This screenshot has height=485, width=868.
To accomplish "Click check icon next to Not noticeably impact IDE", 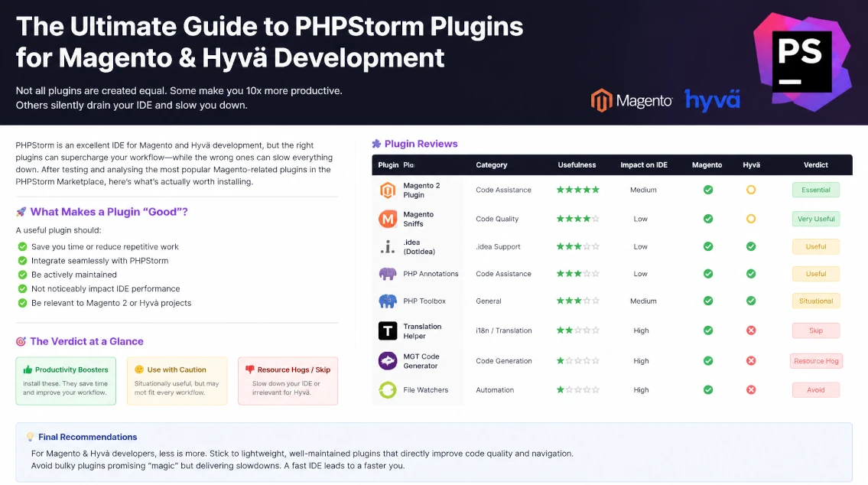I will [22, 288].
